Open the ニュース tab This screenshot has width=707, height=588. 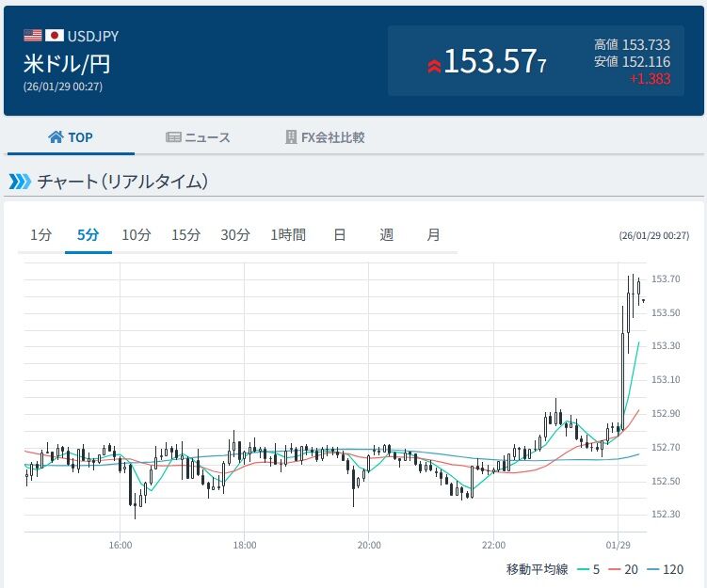click(x=198, y=137)
